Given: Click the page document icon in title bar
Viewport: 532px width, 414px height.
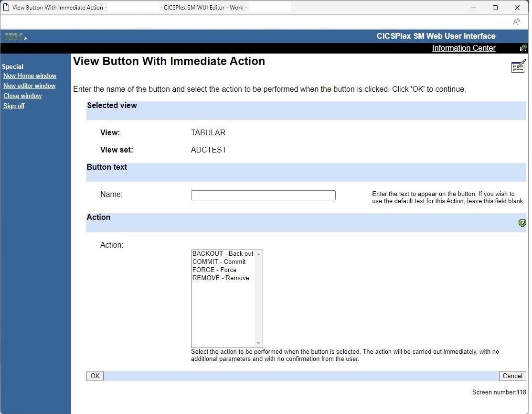Looking at the screenshot, I should pos(6,8).
